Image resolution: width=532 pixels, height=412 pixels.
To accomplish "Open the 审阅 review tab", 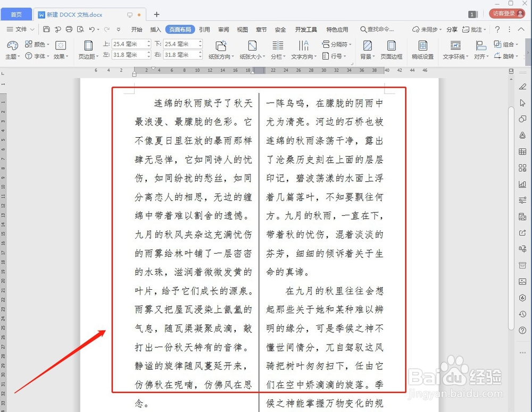I will (x=223, y=30).
